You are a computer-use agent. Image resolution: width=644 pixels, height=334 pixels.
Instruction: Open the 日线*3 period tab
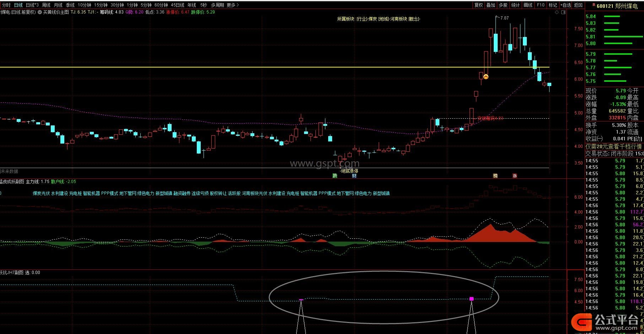pos(32,5)
